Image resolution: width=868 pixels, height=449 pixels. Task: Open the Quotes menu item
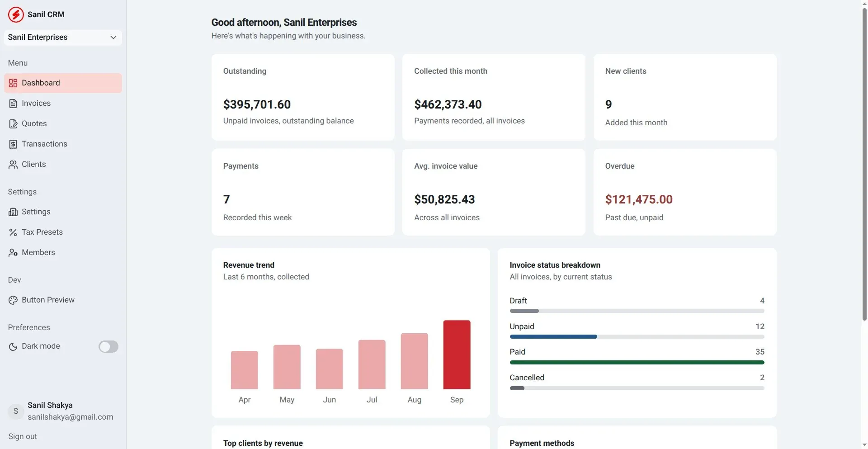(63, 124)
